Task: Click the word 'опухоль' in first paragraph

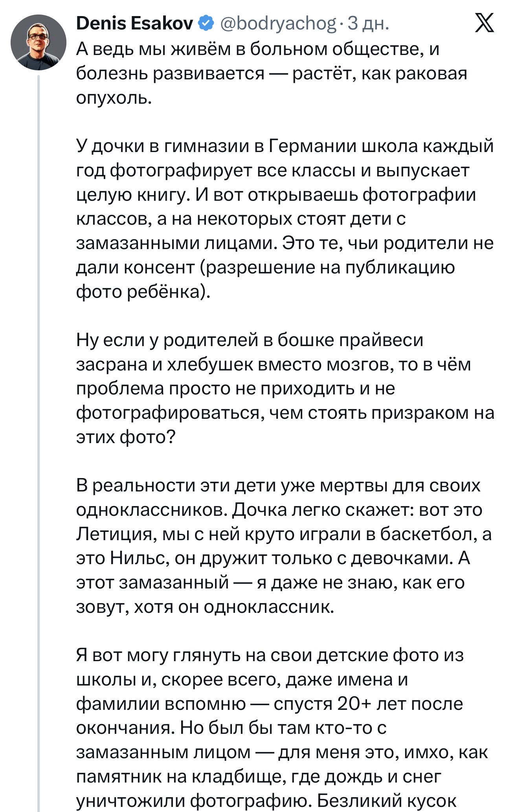Action: (x=113, y=98)
